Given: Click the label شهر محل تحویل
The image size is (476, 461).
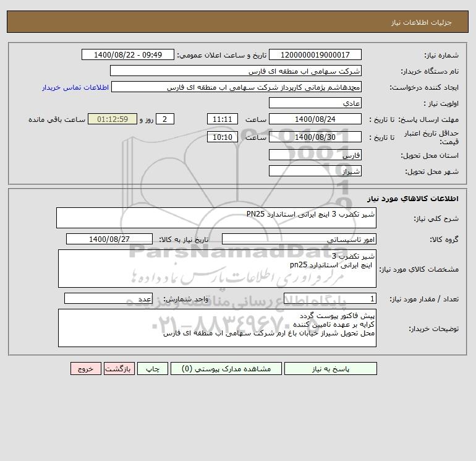Looking at the screenshot, I should (431, 171).
